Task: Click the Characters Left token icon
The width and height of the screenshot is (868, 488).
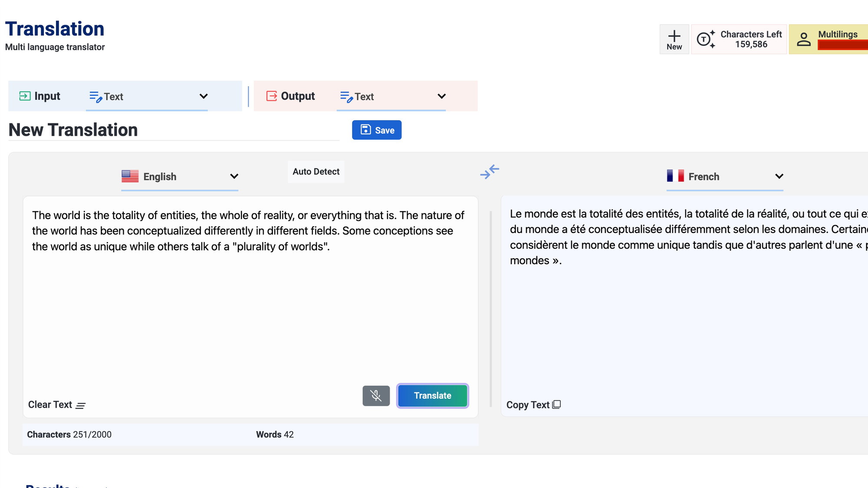Action: [x=706, y=39]
